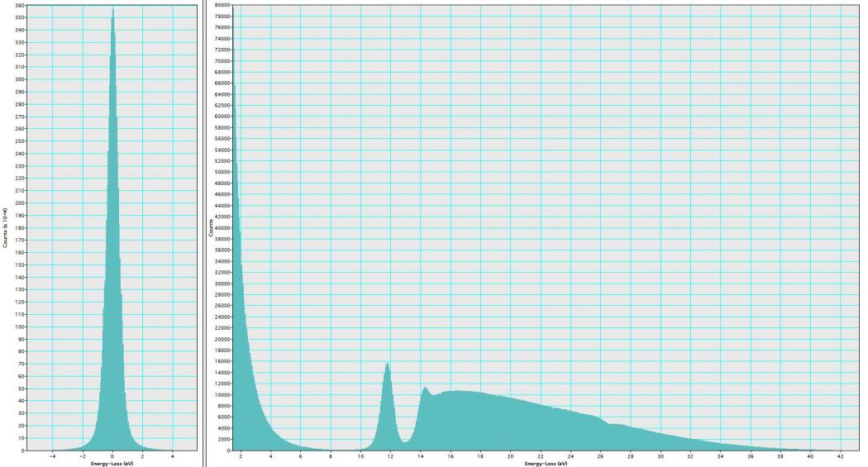Click the 0 tick on left plot x-axis
This screenshot has height=467, width=868.
click(x=112, y=455)
